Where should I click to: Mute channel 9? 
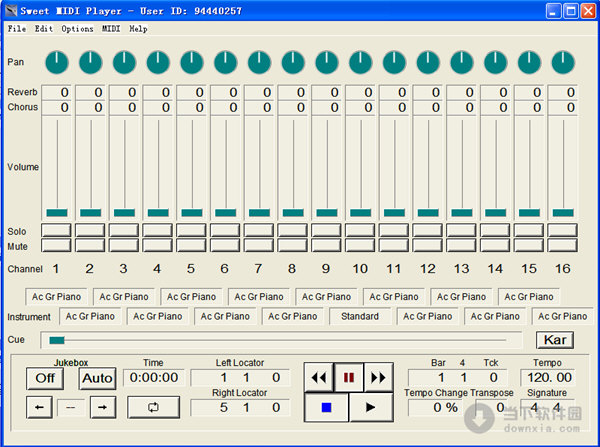pos(326,245)
